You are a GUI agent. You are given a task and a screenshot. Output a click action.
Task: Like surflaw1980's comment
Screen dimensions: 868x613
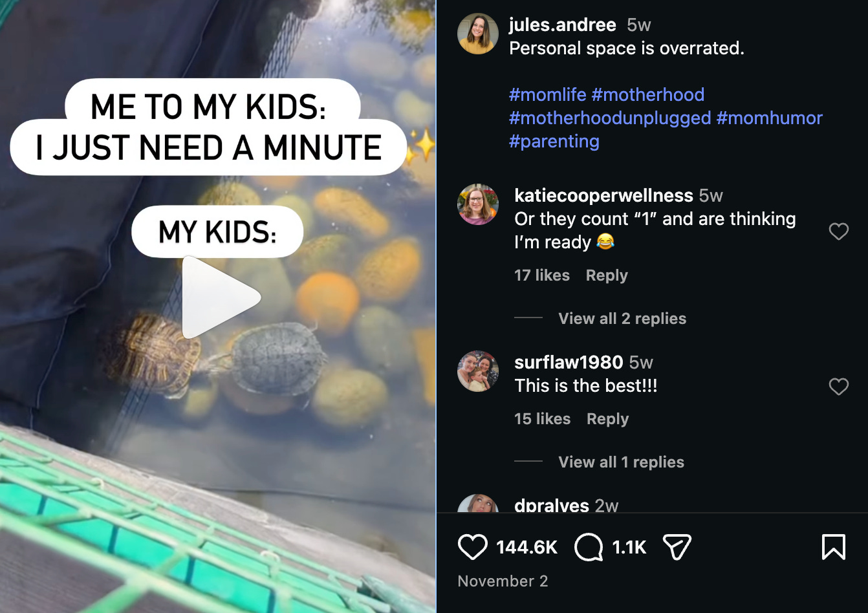coord(839,387)
